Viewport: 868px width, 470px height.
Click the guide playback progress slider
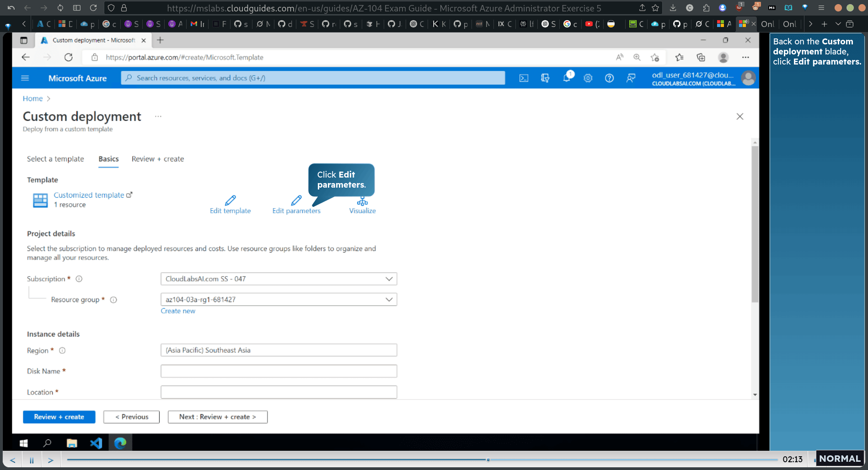pos(422,459)
